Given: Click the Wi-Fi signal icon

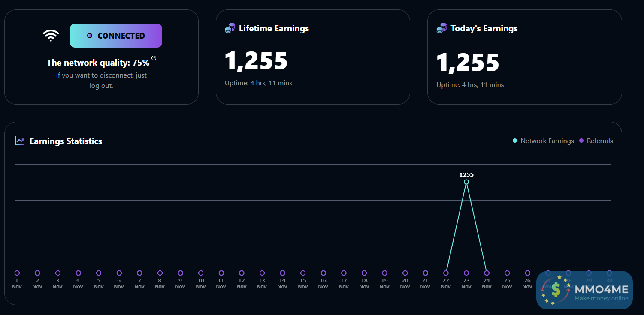Looking at the screenshot, I should 51,36.
